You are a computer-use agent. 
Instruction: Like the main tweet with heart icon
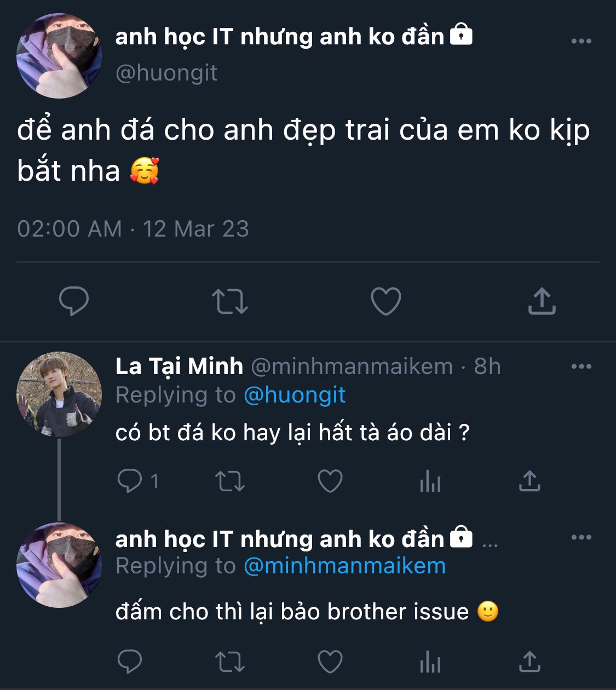(385, 301)
